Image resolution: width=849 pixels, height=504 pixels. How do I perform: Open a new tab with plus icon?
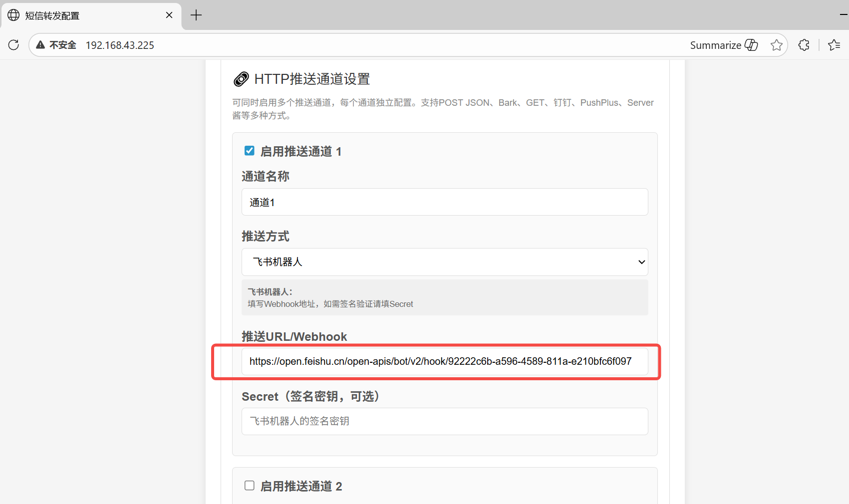pos(196,15)
